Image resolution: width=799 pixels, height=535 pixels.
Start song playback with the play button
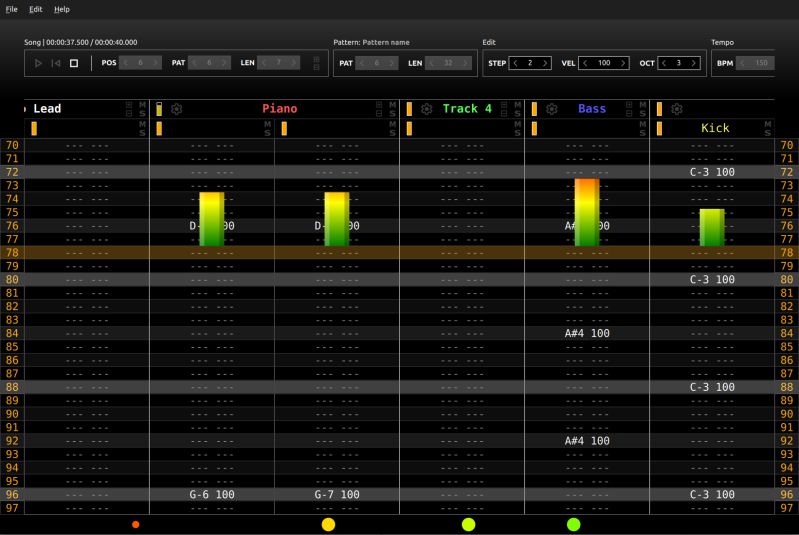pyautogui.click(x=38, y=63)
